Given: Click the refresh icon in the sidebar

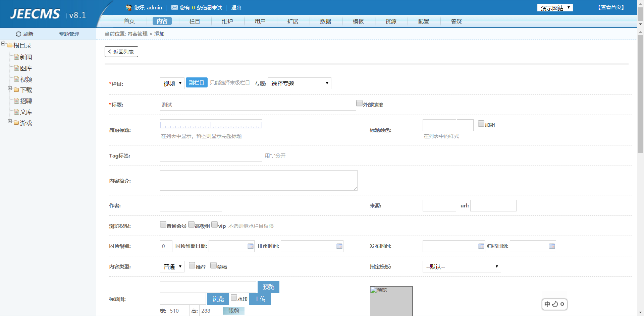Looking at the screenshot, I should pyautogui.click(x=19, y=34).
